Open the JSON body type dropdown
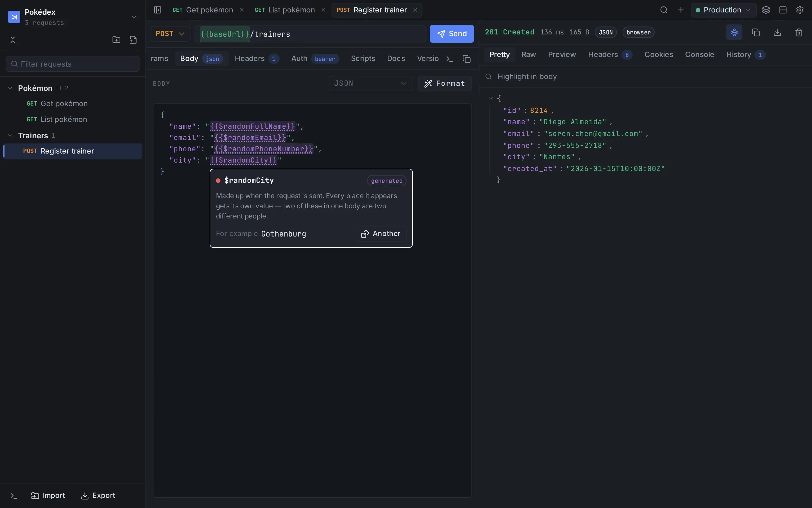 370,83
